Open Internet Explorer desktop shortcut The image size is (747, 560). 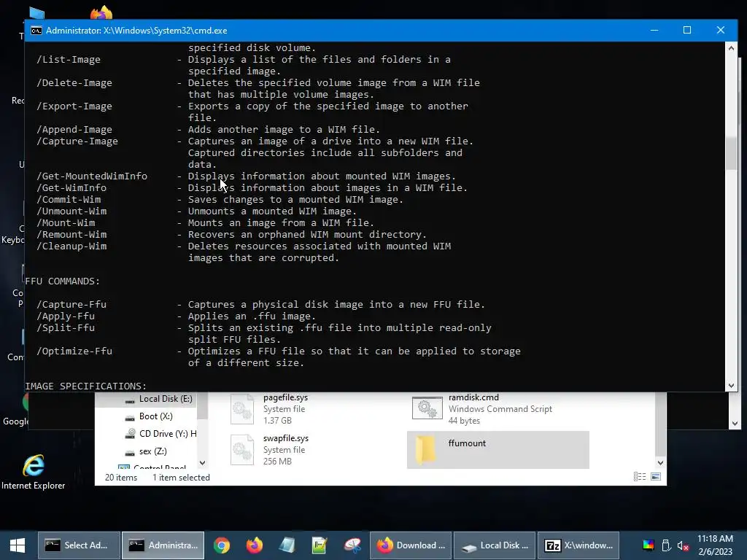coord(34,472)
